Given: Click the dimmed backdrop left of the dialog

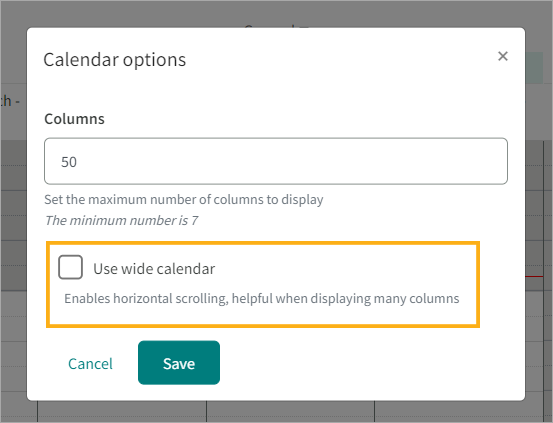Looking at the screenshot, I should coord(13,247).
